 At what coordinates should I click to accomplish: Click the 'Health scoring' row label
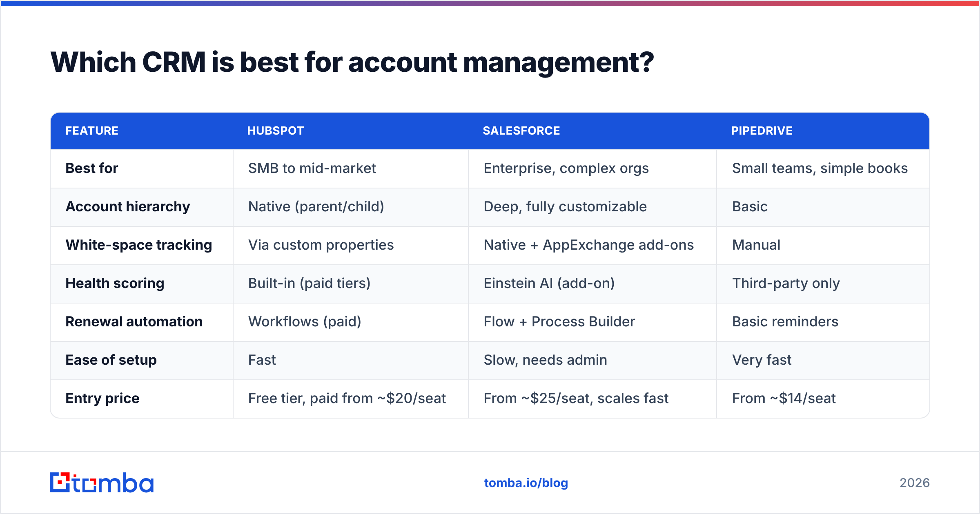[115, 283]
